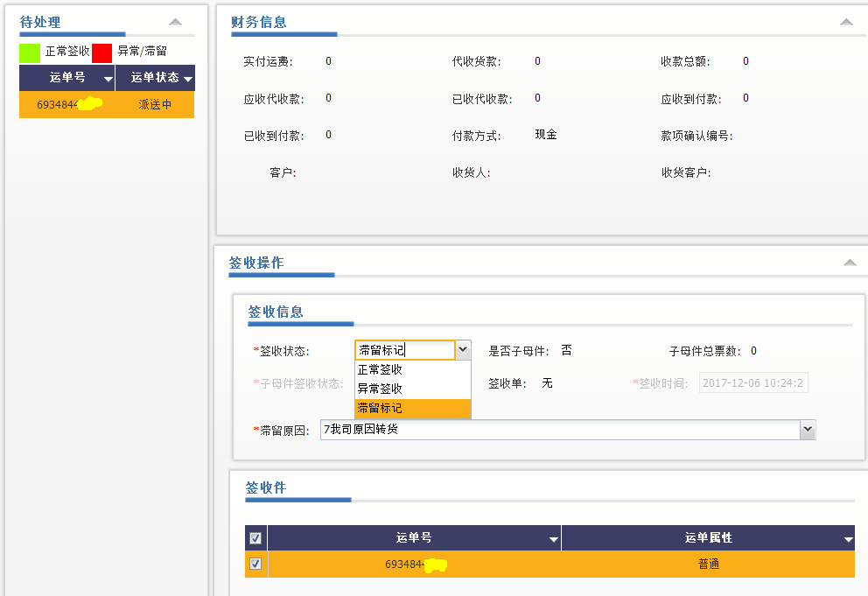Click the green 正常签收 legend swatch
868x596 pixels.
pyautogui.click(x=30, y=53)
